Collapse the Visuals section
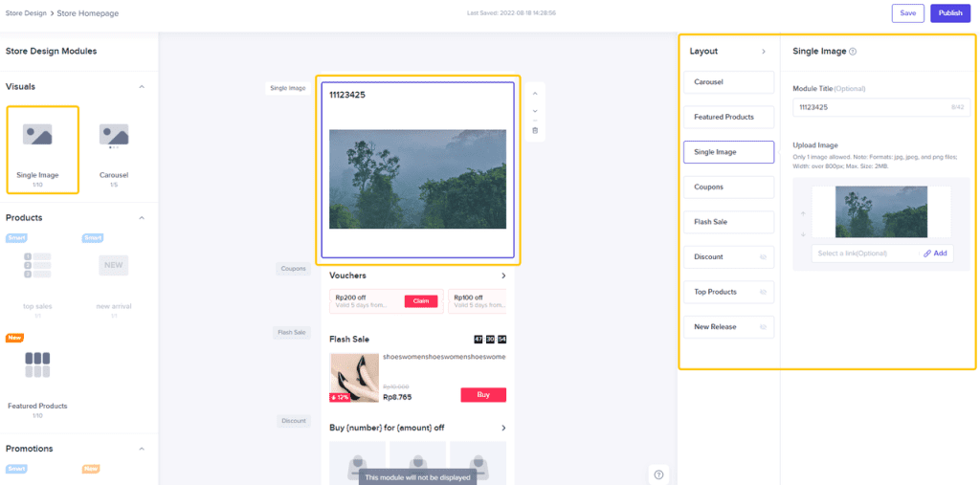The height and width of the screenshot is (485, 980). (x=142, y=86)
